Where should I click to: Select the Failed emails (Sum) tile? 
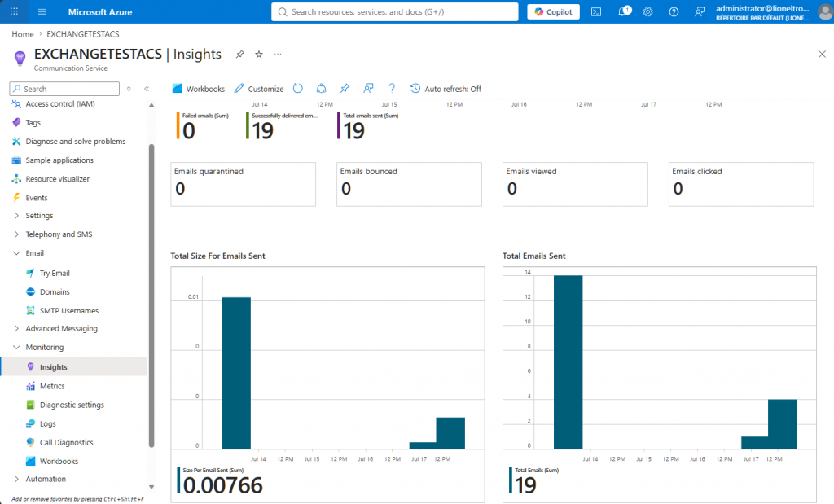point(203,126)
